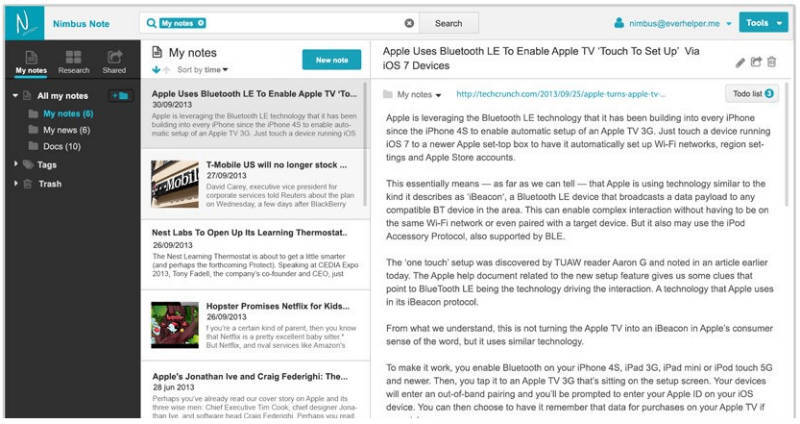Switch to the Research tab
The height and width of the screenshot is (424, 800).
coord(73,63)
